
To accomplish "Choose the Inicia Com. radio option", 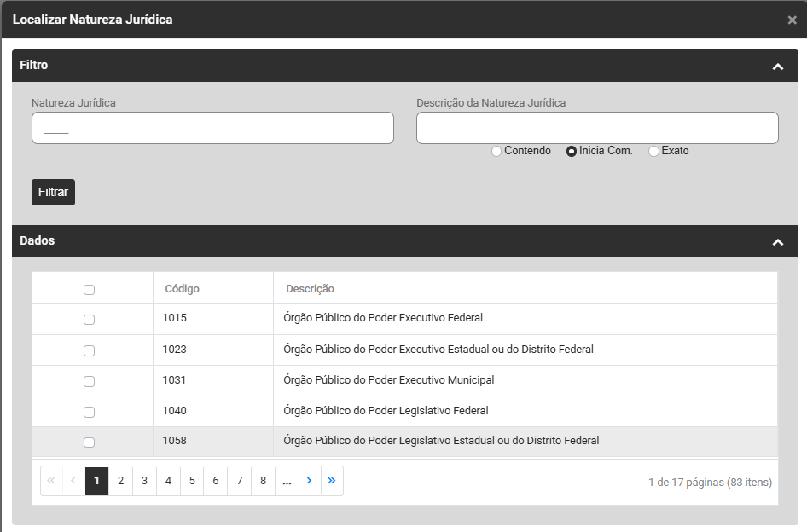I will pyautogui.click(x=572, y=152).
